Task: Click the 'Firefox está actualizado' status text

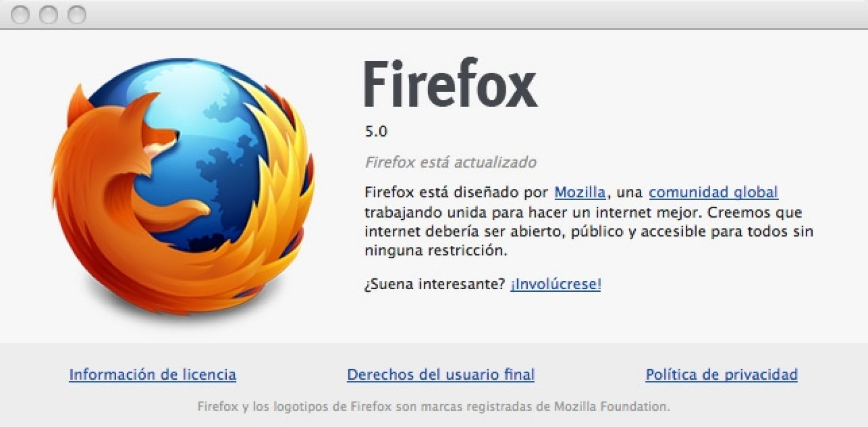Action: [451, 162]
